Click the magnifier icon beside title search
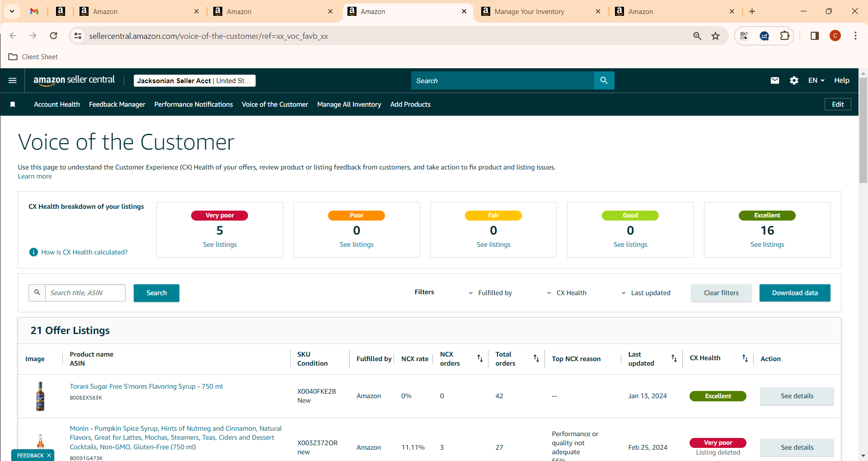Viewport: 868px width, 461px height. (37, 293)
